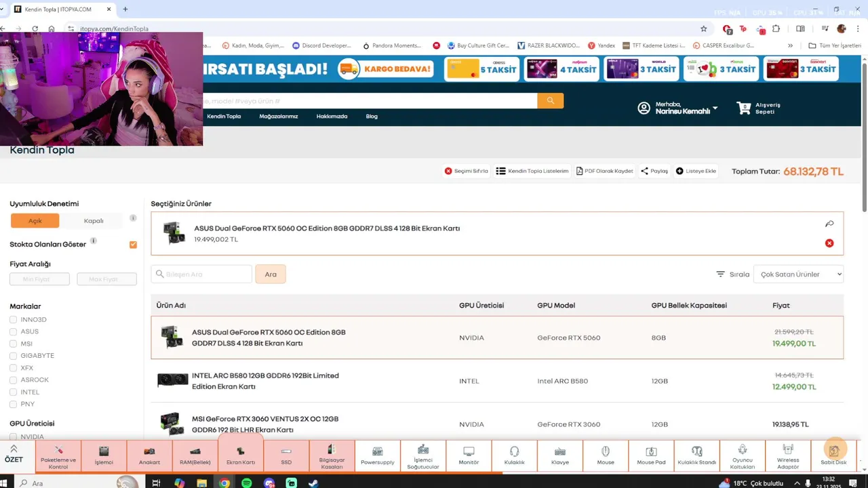The image size is (868, 488).
Task: Open the Kulaklık Standı category
Action: click(x=697, y=457)
